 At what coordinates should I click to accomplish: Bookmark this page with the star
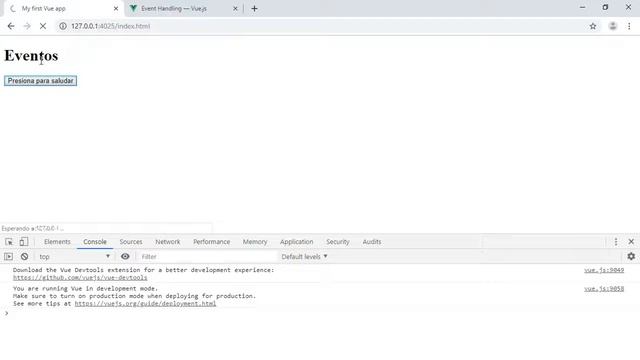click(593, 26)
